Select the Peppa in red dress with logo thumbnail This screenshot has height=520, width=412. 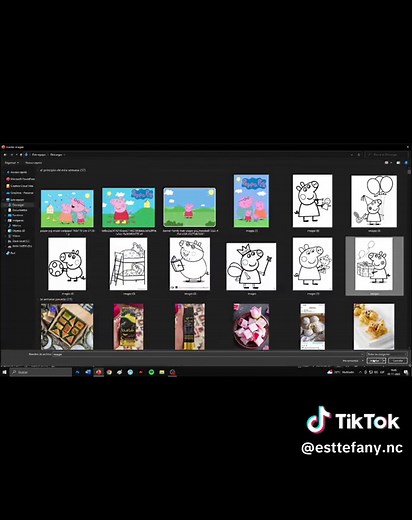pos(128,207)
